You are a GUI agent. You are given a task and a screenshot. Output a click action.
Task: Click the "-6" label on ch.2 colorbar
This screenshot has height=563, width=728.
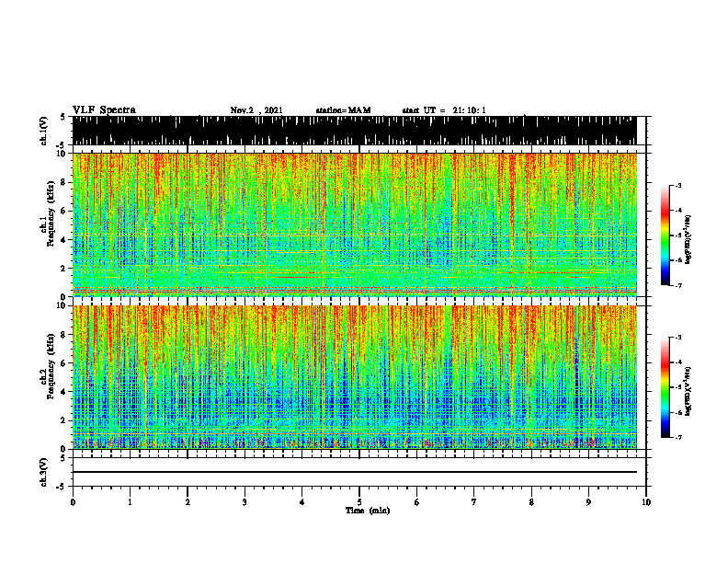(678, 412)
